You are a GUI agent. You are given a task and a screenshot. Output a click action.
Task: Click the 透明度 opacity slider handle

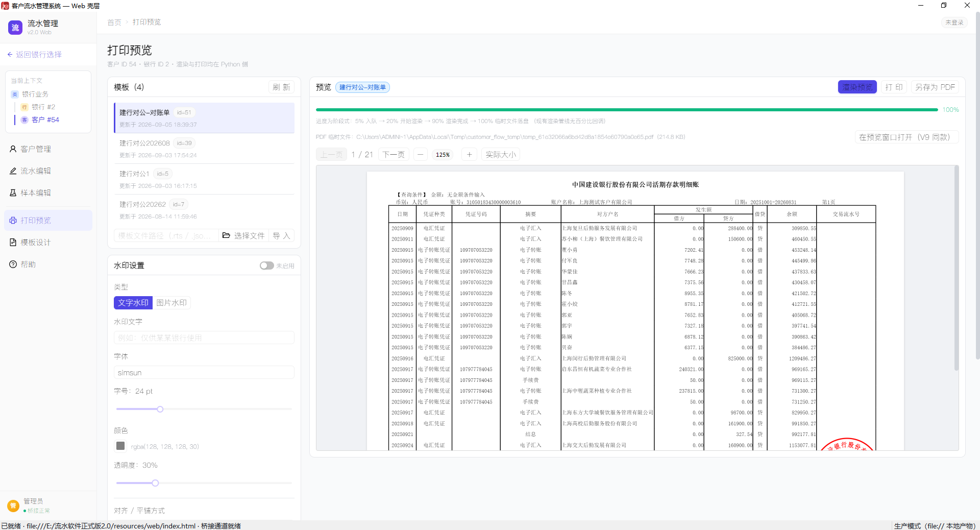(x=155, y=483)
